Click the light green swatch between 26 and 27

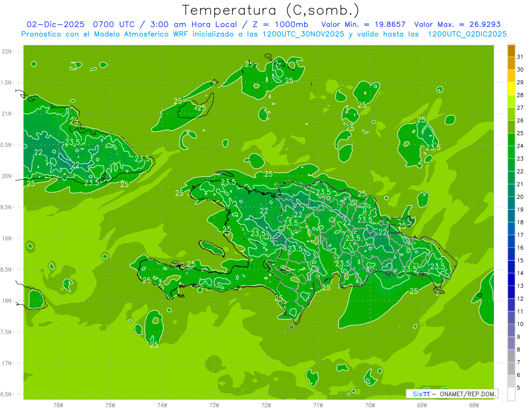point(511,114)
